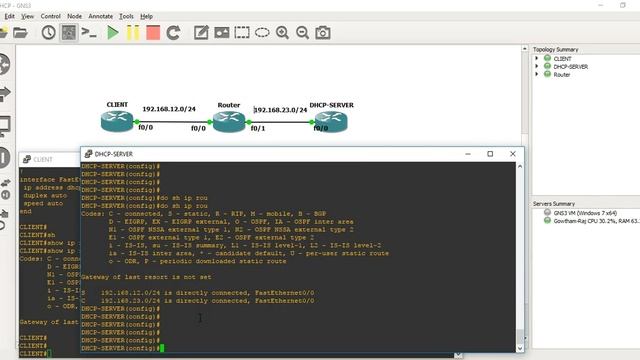
Task: Select Router entry in Topology Summary
Action: [562, 75]
